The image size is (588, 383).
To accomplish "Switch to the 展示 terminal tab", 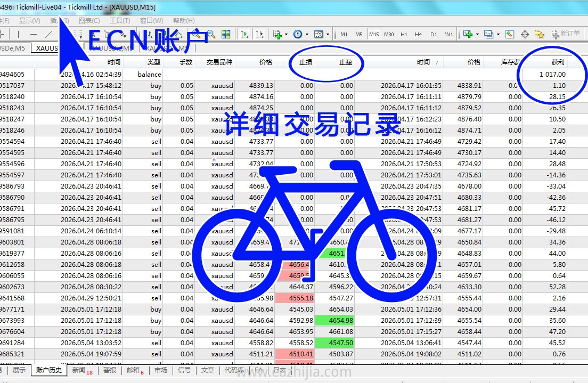I will point(19,370).
